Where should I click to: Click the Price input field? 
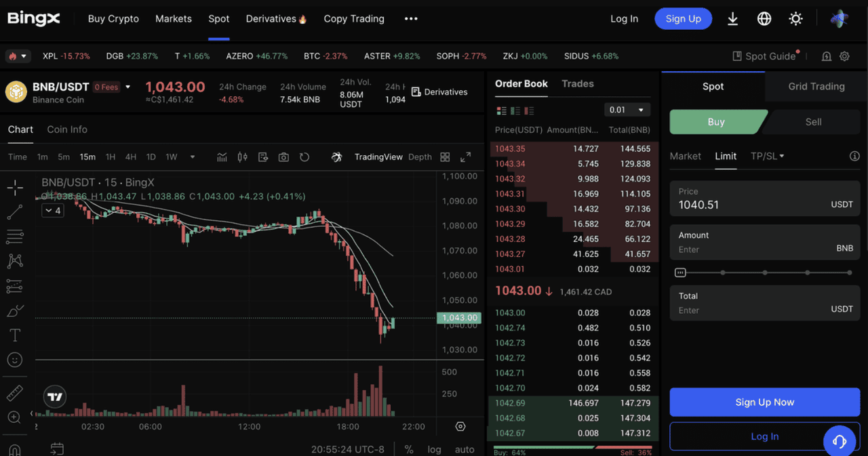click(x=753, y=205)
